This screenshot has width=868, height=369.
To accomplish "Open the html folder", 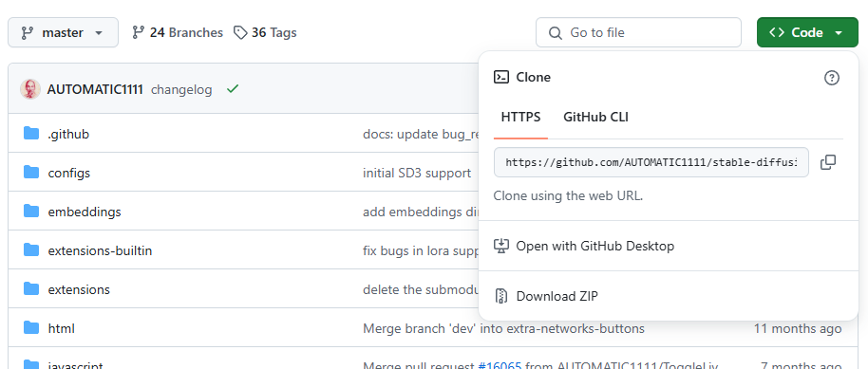I will [62, 328].
